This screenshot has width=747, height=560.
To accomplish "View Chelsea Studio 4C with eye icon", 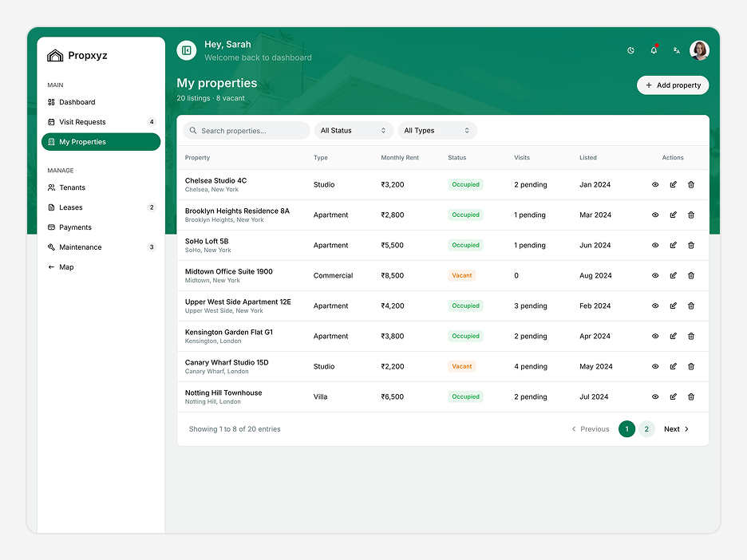I will [655, 184].
